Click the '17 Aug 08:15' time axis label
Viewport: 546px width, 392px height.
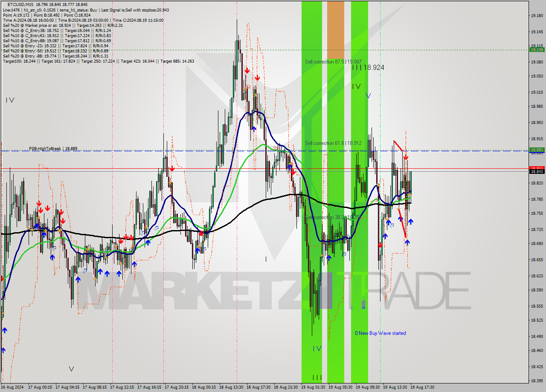pyautogui.click(x=95, y=387)
